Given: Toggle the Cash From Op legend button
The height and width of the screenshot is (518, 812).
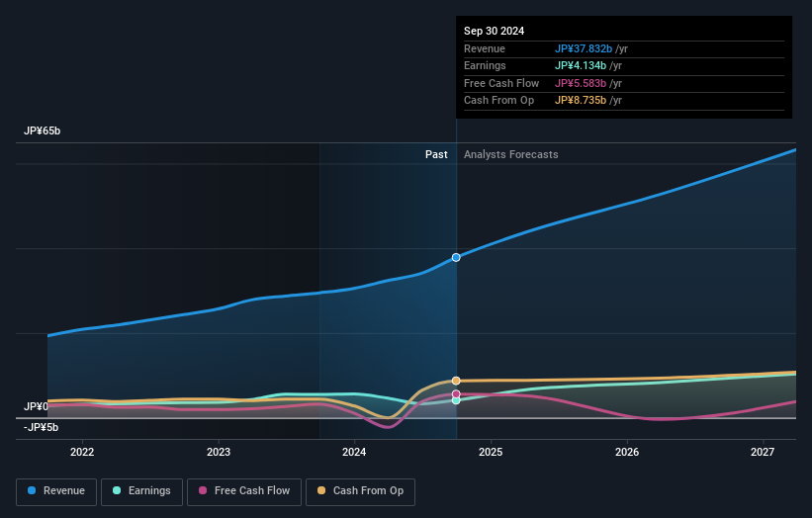Looking at the screenshot, I should click(x=360, y=491).
